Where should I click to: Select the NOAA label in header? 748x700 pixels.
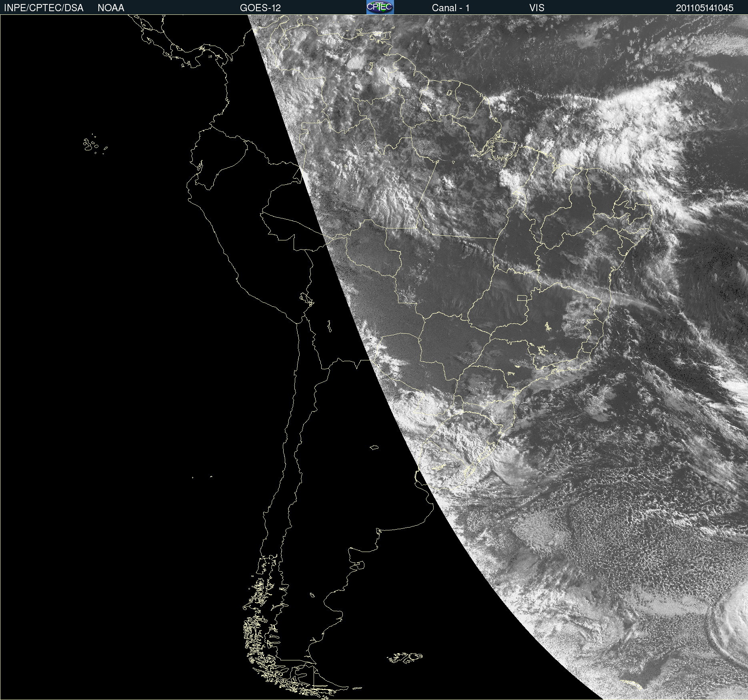tap(111, 8)
